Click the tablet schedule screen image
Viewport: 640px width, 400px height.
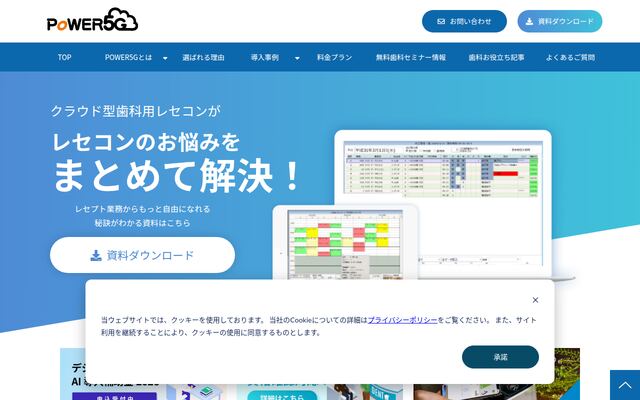click(345, 244)
